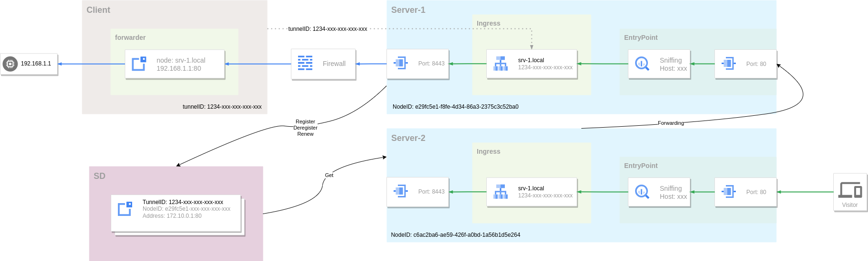Screen dimensions: 868x261
Task: Select the SD tunnel record icon
Action: [125, 209]
